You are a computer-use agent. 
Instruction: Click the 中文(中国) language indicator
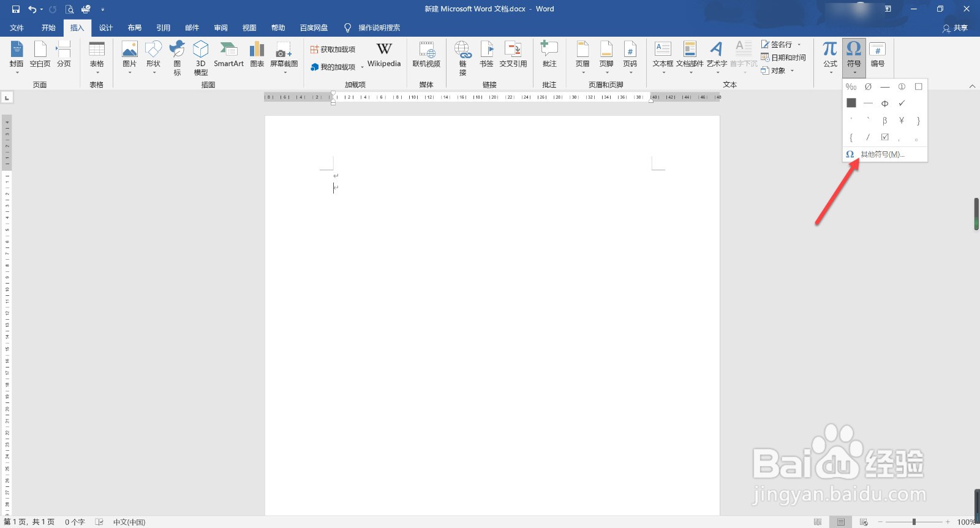tap(129, 522)
